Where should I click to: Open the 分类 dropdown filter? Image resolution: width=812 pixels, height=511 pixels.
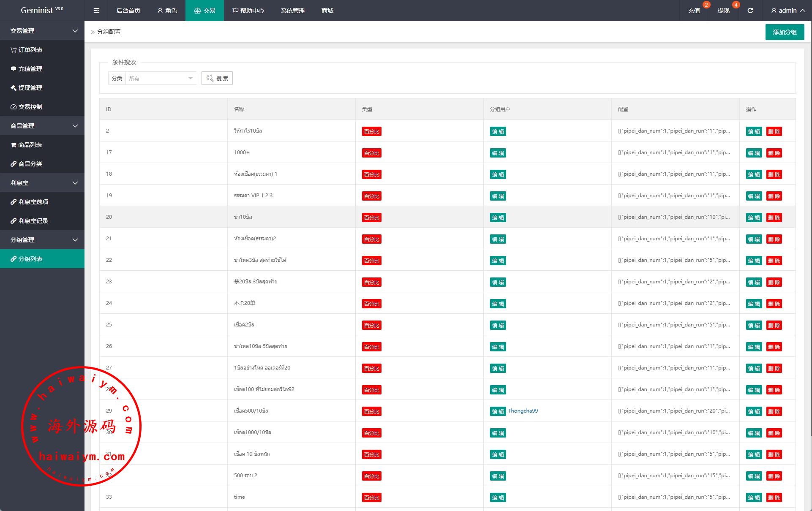click(x=161, y=78)
